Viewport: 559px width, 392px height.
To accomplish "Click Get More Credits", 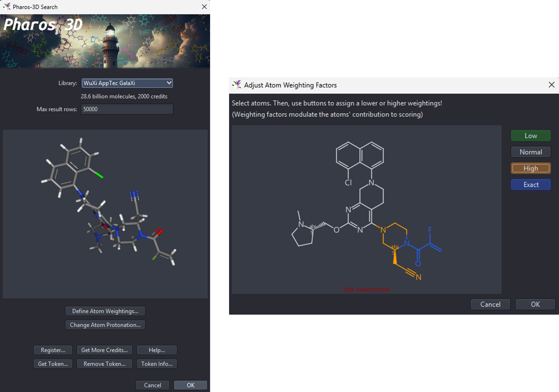I will [x=104, y=350].
